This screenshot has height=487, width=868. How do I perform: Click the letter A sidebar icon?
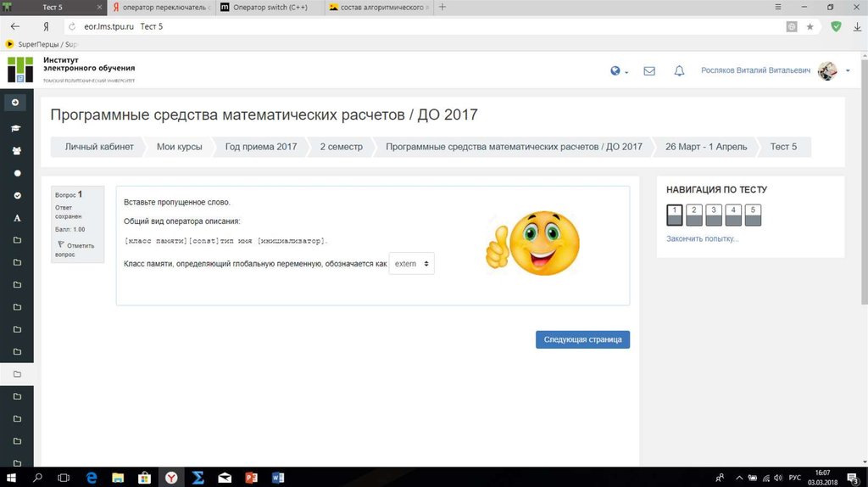(17, 218)
